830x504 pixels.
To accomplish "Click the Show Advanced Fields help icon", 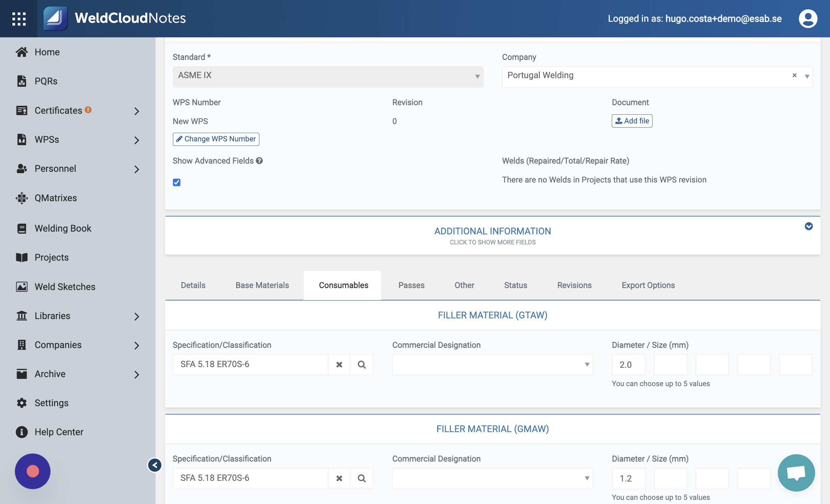I will pyautogui.click(x=259, y=161).
